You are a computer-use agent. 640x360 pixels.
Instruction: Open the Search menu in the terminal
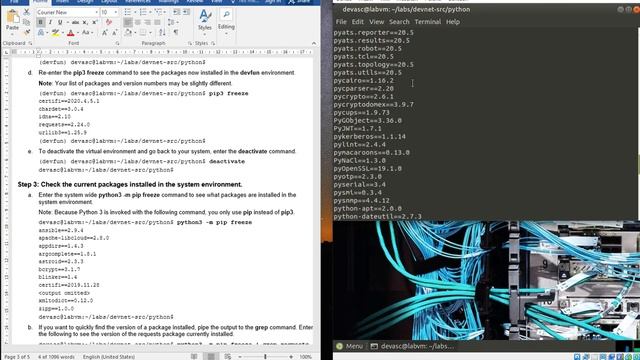coord(399,22)
